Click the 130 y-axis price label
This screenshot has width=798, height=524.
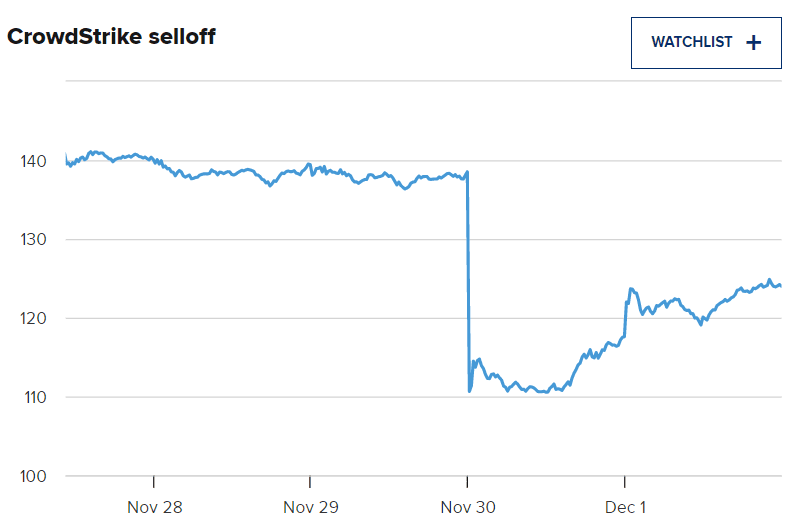coord(32,240)
